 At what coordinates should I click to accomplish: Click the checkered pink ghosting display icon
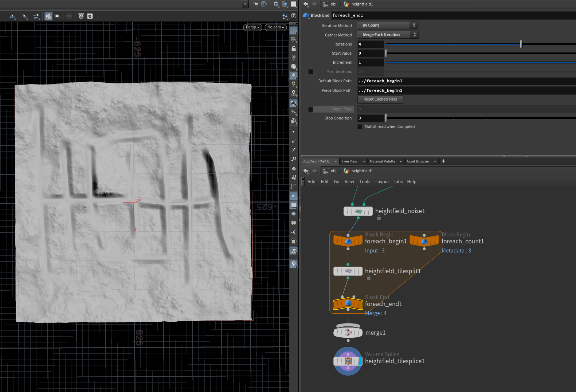294,205
